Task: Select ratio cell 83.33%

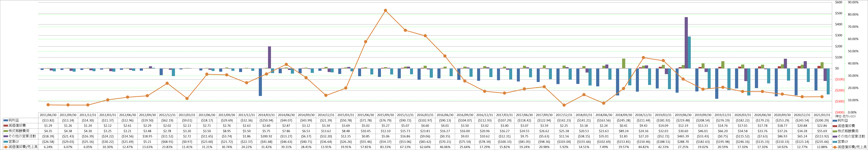Action: click(385, 147)
